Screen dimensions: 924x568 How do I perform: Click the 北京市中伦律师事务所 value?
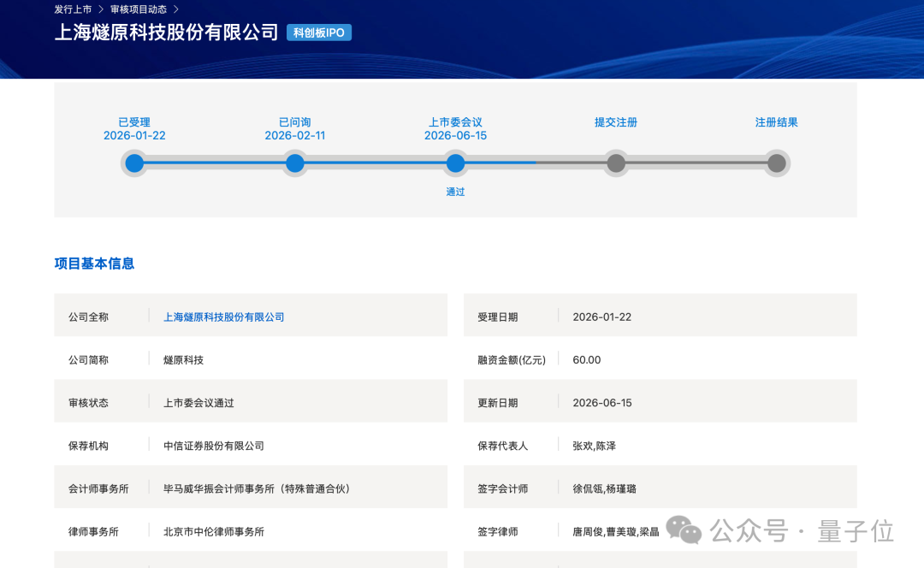coord(214,532)
